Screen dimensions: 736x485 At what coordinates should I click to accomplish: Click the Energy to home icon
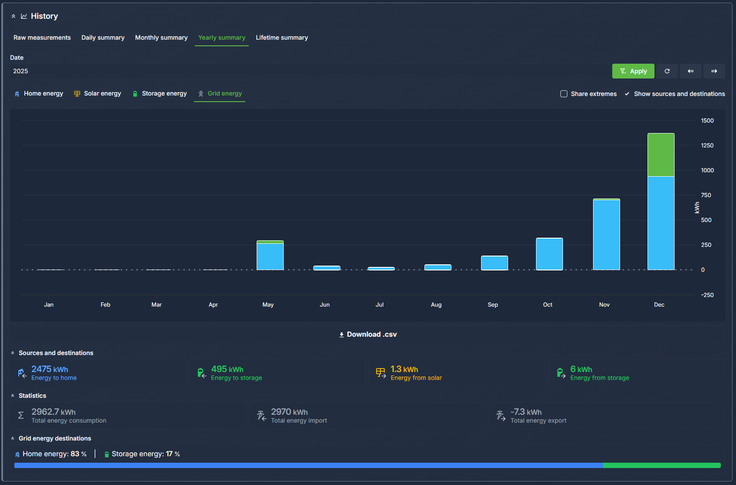22,373
